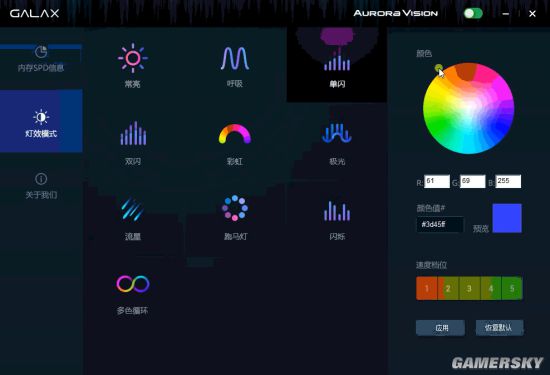Toggle the Aurora Vision power switch
Screen dimensions: 550x375
click(x=473, y=14)
